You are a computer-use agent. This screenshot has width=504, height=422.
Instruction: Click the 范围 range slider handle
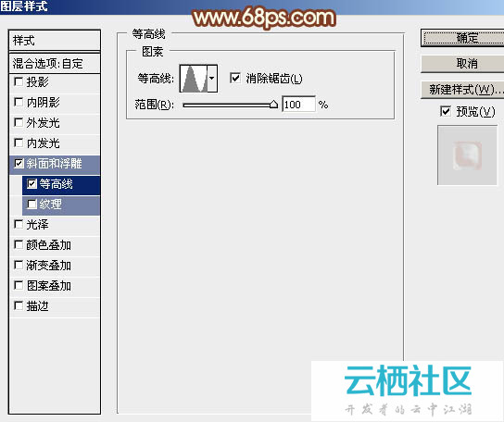[273, 105]
